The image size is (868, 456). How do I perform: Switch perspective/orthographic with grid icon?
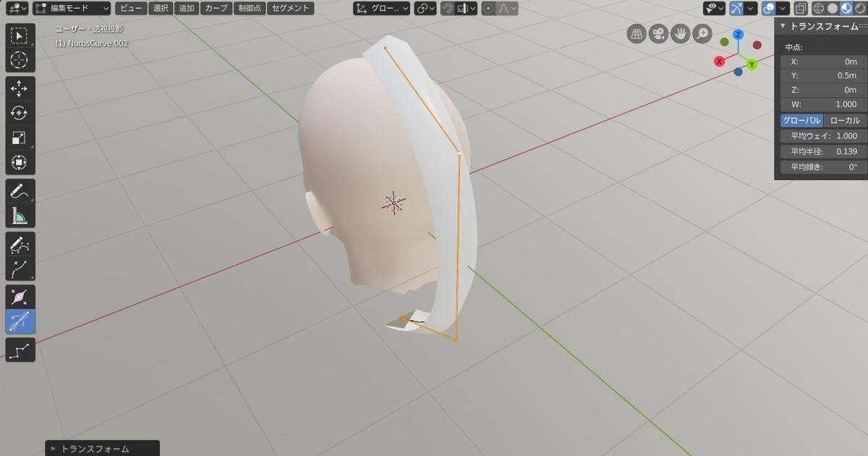click(637, 34)
